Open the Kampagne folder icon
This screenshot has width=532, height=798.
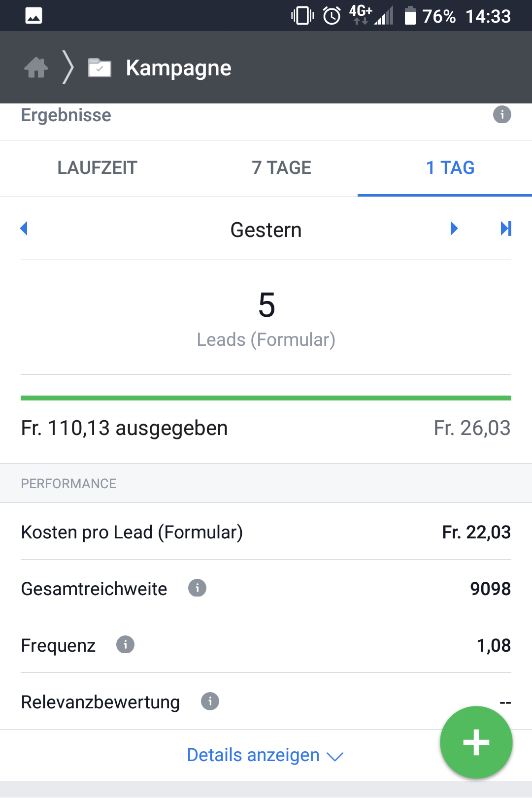(x=100, y=67)
